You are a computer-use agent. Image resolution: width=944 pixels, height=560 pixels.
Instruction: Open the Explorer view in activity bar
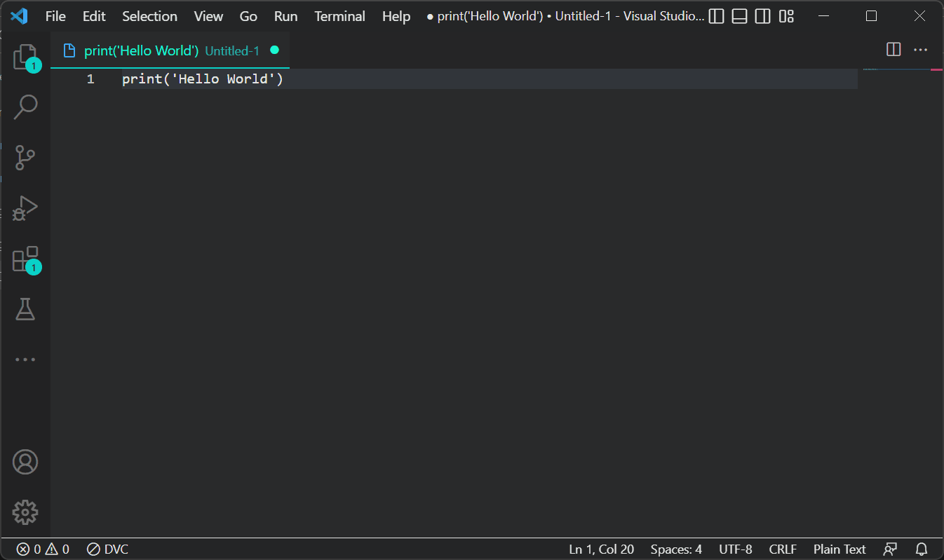[25, 56]
